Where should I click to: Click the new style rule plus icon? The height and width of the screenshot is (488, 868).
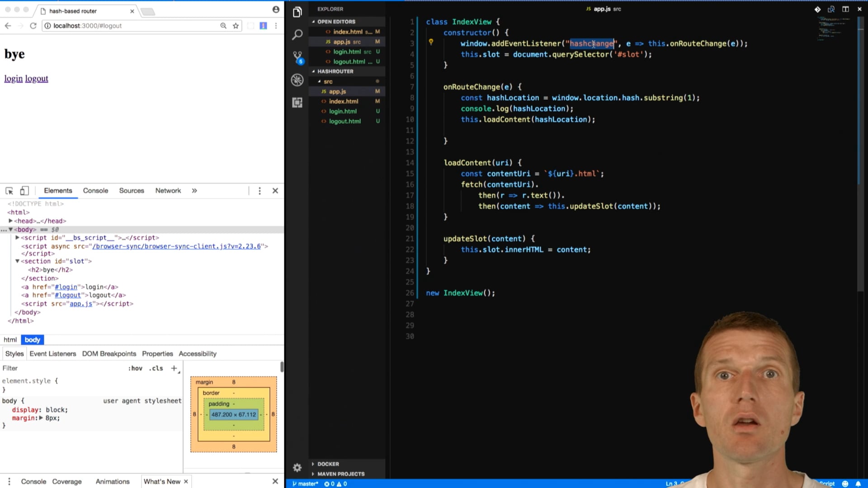click(x=174, y=368)
